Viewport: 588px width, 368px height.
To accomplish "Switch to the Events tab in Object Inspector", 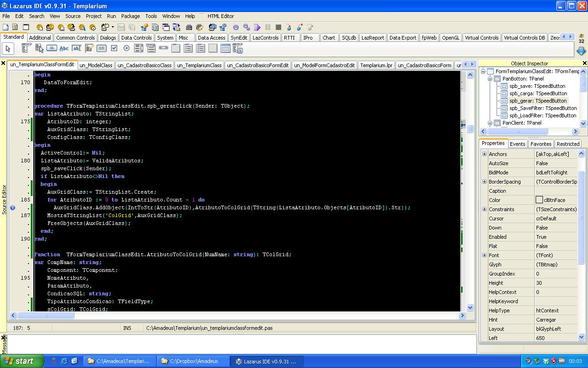I will point(517,144).
